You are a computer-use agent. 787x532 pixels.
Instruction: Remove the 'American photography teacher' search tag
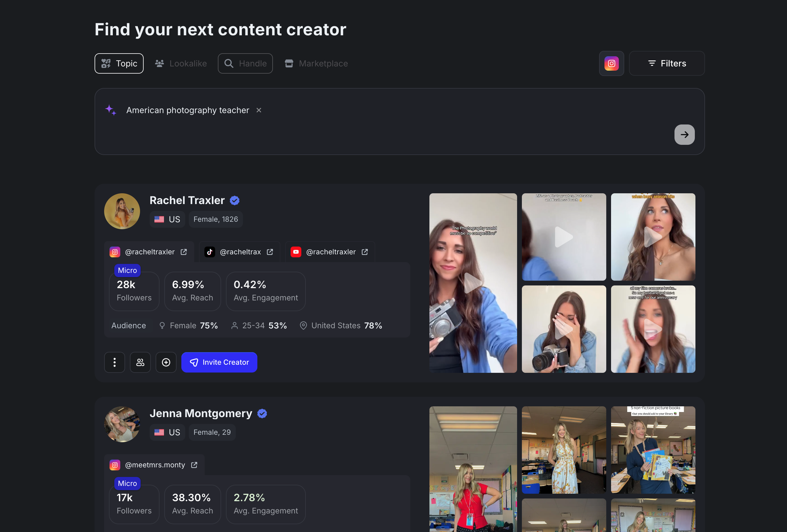click(259, 110)
